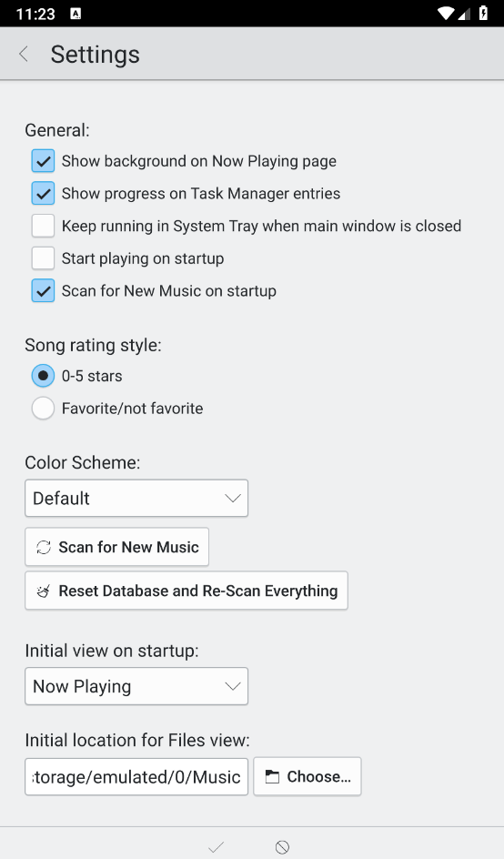This screenshot has height=859, width=504.
Task: Disable Show background on Now Playing page
Action: pyautogui.click(x=43, y=161)
